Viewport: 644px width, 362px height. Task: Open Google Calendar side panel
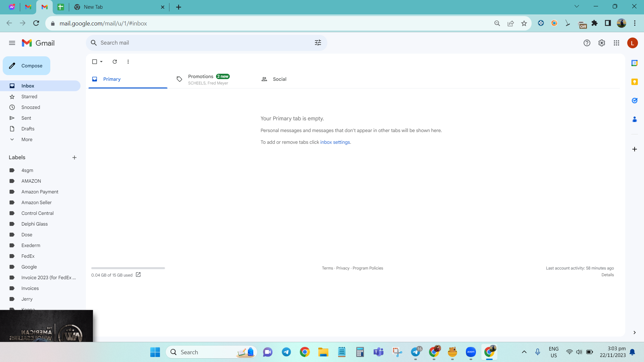635,63
